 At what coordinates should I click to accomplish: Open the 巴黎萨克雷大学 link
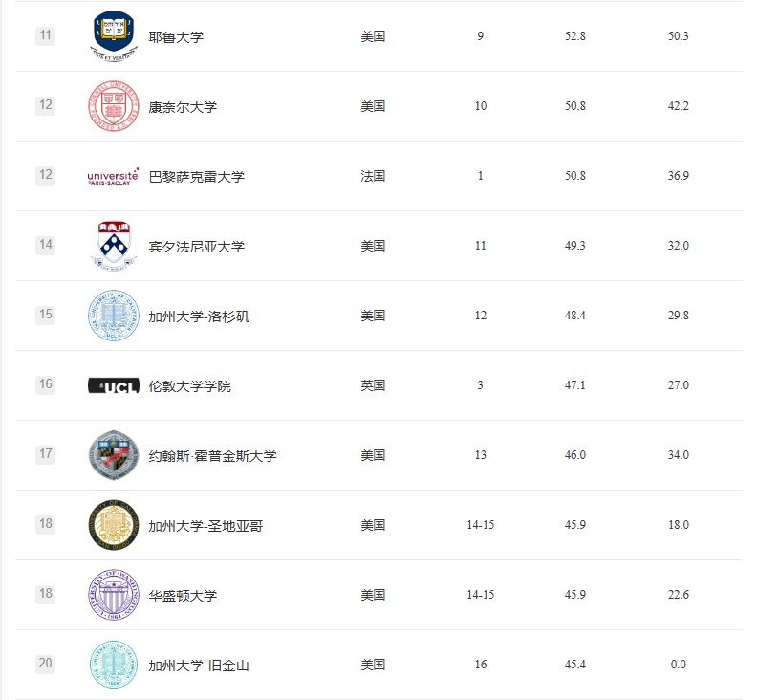click(196, 177)
